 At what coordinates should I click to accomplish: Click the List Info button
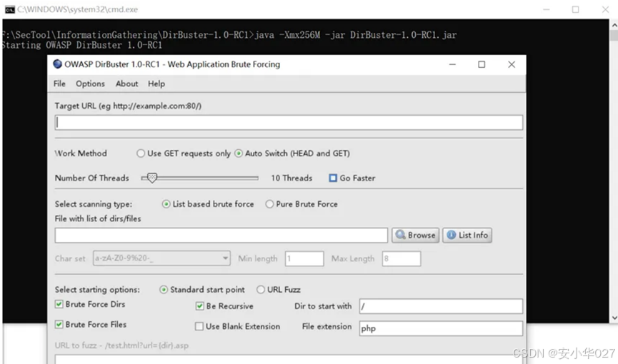pyautogui.click(x=467, y=236)
